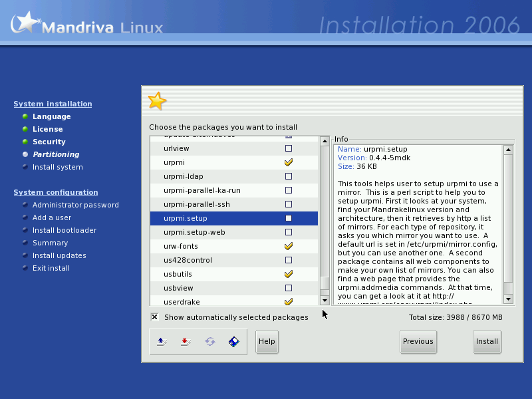Select the urpmi.setup-web package name
The height and width of the screenshot is (399, 532).
pos(194,232)
